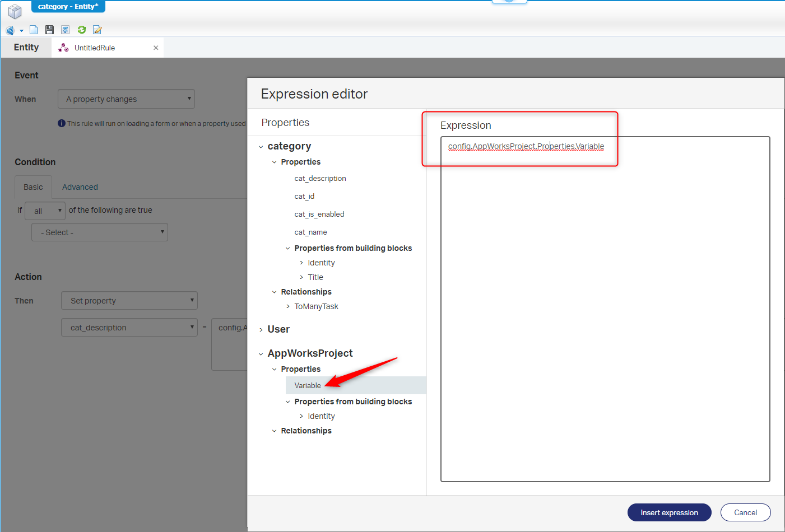Click the save floppy disk icon
Image resolution: width=785 pixels, height=532 pixels.
49,30
